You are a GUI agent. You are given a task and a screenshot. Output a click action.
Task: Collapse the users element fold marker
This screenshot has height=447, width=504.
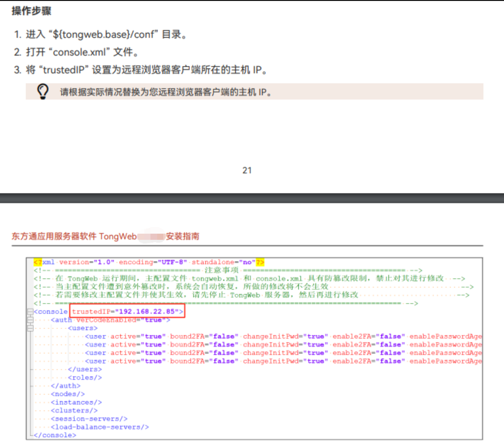(x=30, y=328)
